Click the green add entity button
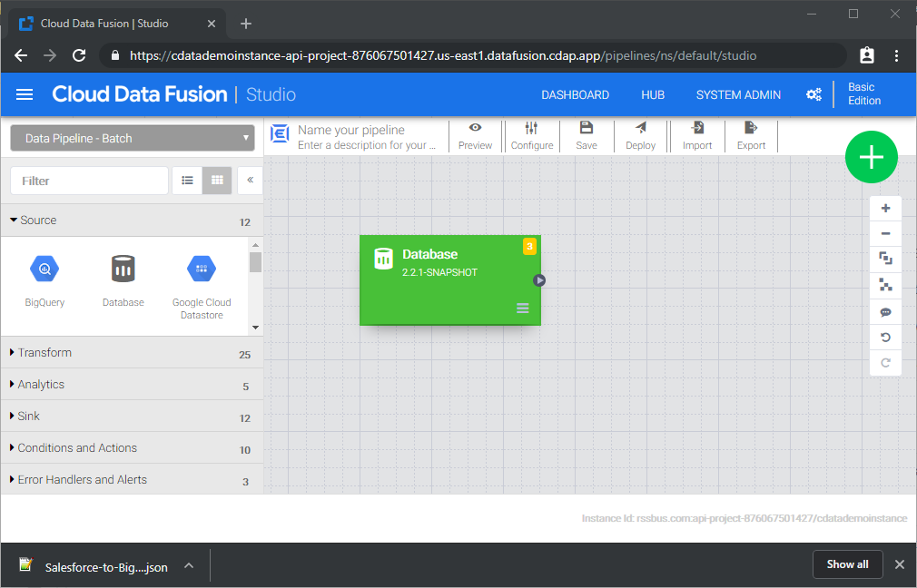Image resolution: width=917 pixels, height=588 pixels. tap(871, 157)
